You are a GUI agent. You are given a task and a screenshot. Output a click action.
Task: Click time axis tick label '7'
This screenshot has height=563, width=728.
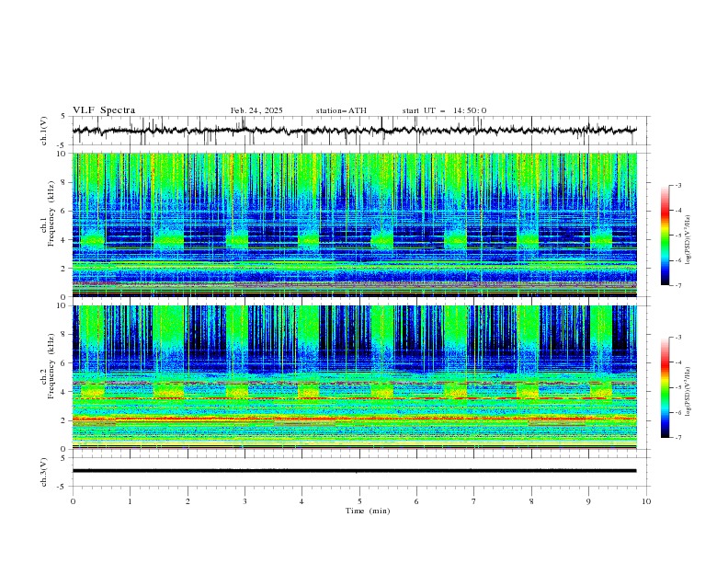(x=474, y=501)
